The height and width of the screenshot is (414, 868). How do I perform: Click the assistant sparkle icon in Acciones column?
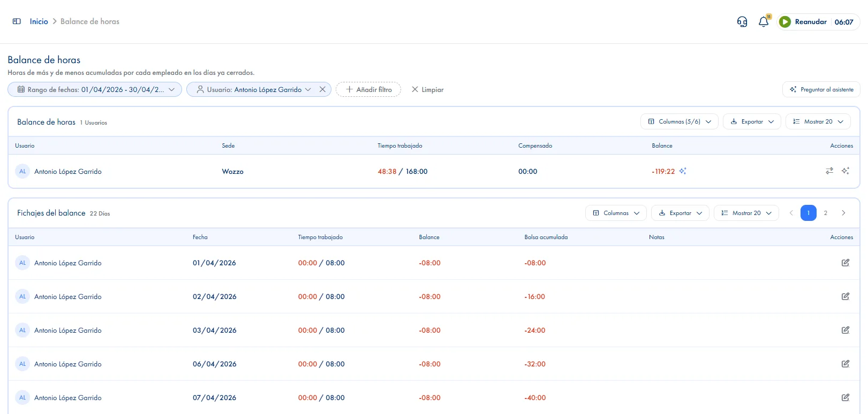846,171
